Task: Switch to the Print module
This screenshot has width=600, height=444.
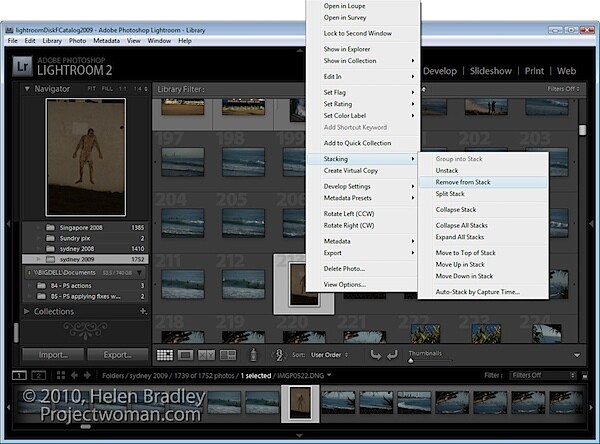Action: pos(534,71)
